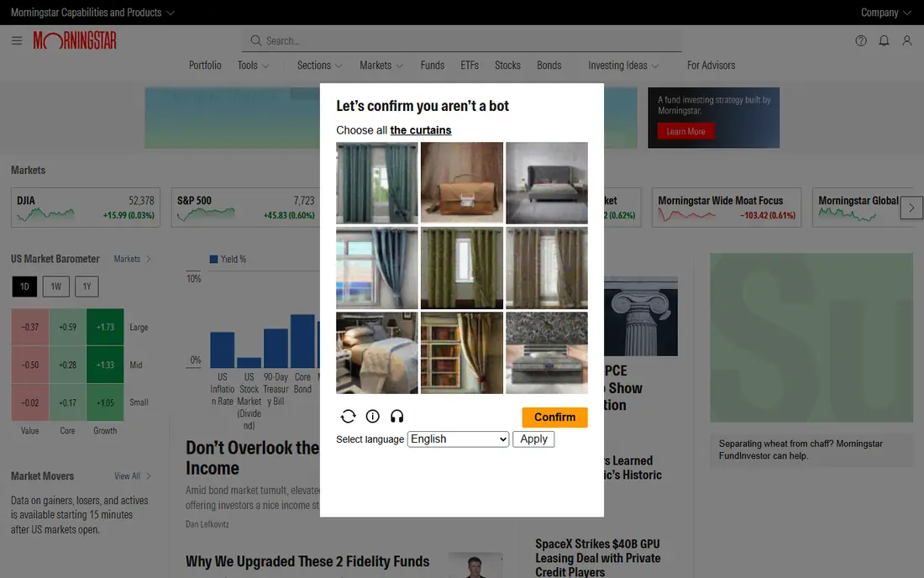The height and width of the screenshot is (578, 924).
Task: Click the Yield % legend entry
Action: pos(228,260)
